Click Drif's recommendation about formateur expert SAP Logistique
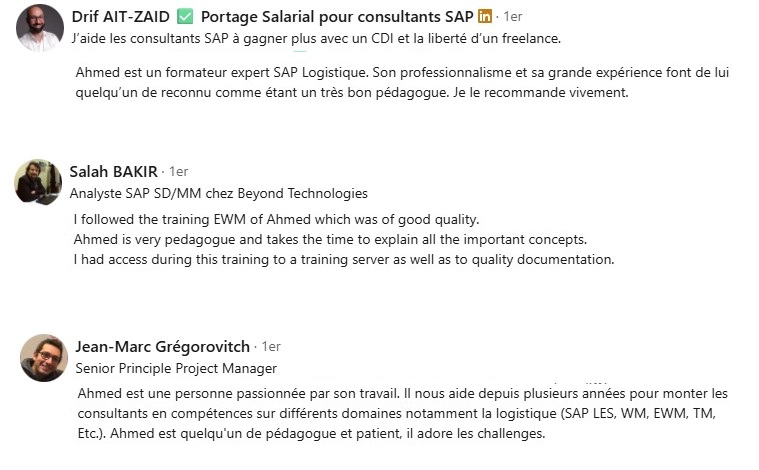The height and width of the screenshot is (470, 759). 362,82
